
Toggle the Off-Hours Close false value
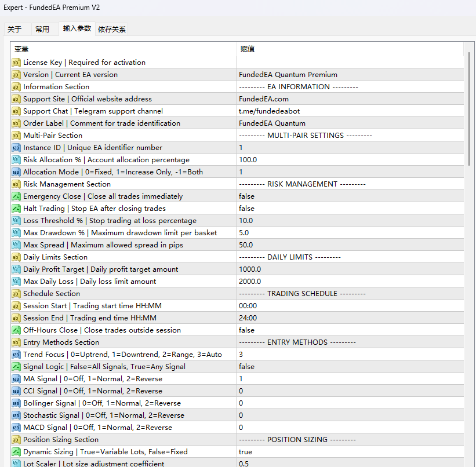coord(350,330)
